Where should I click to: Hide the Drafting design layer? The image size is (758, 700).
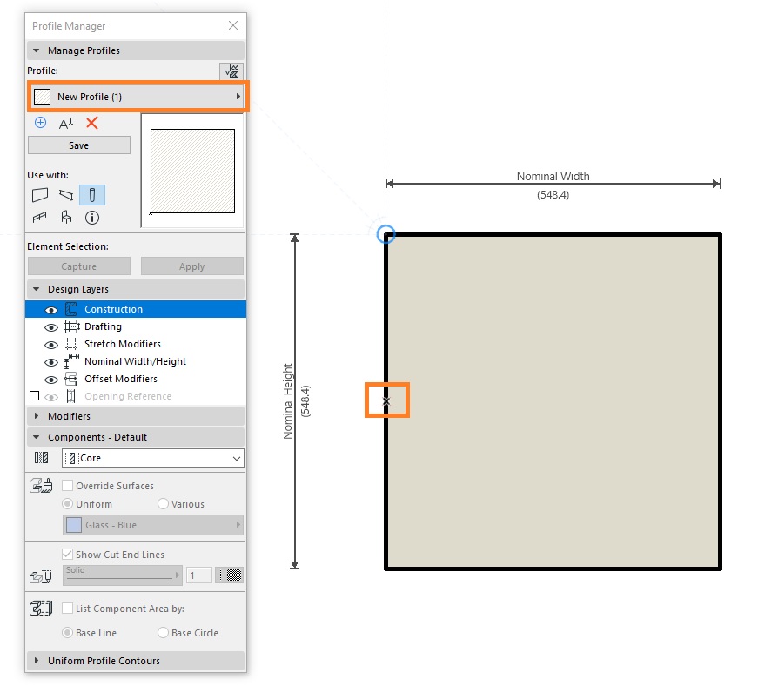[x=51, y=327]
